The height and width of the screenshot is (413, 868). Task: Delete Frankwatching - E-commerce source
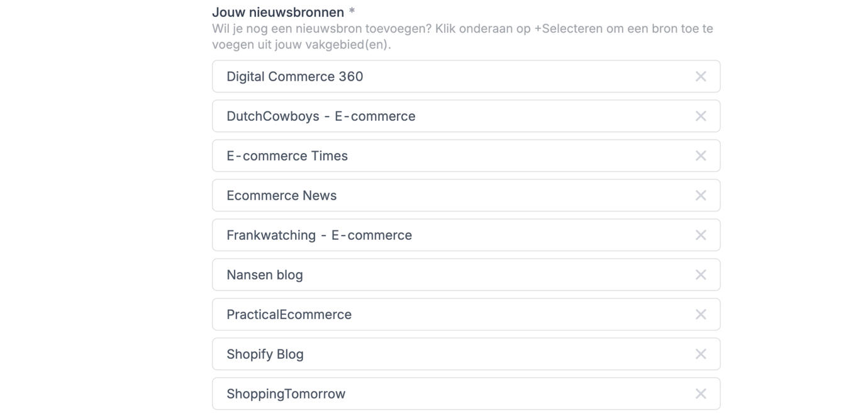point(701,235)
